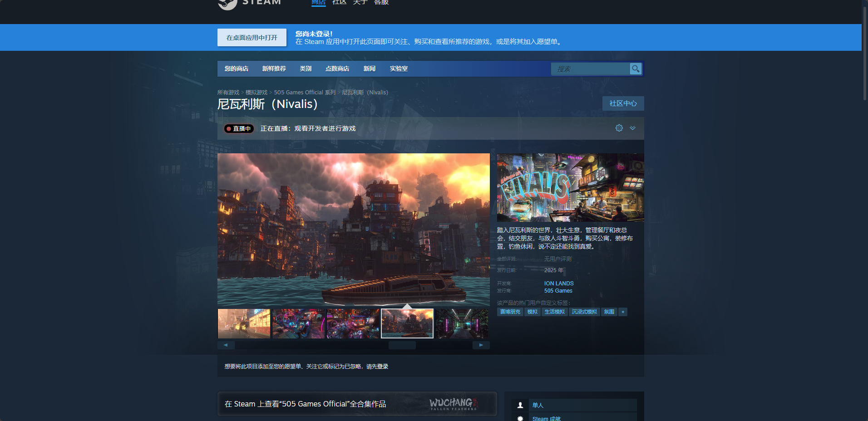Select the 沉浸式模拟 tag
Screen dimensions: 868x421
(x=584, y=312)
